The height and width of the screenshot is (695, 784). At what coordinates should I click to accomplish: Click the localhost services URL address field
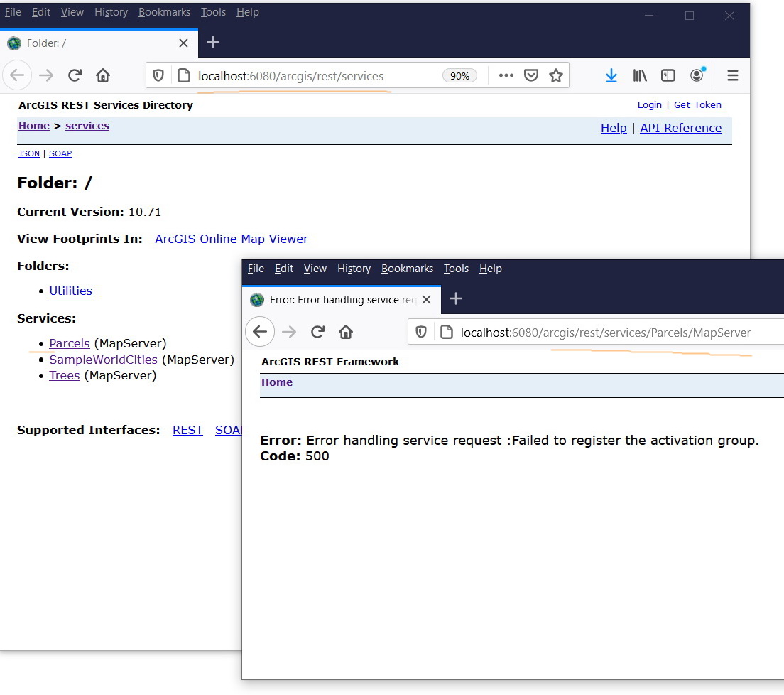(x=317, y=76)
